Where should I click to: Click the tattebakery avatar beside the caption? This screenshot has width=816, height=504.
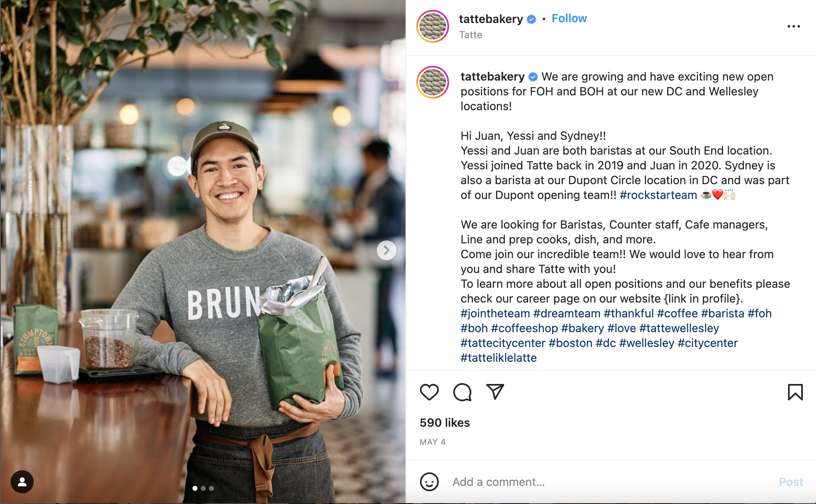[433, 82]
